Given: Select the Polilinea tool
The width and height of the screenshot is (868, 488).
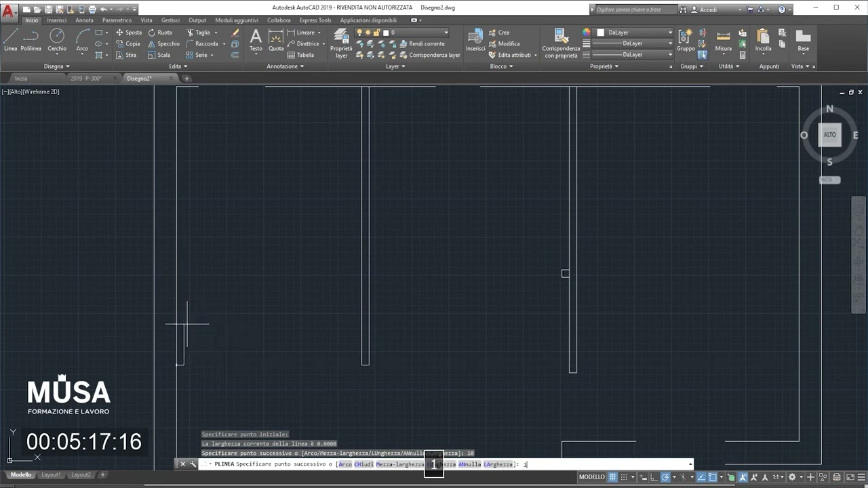Looking at the screenshot, I should pyautogui.click(x=31, y=40).
